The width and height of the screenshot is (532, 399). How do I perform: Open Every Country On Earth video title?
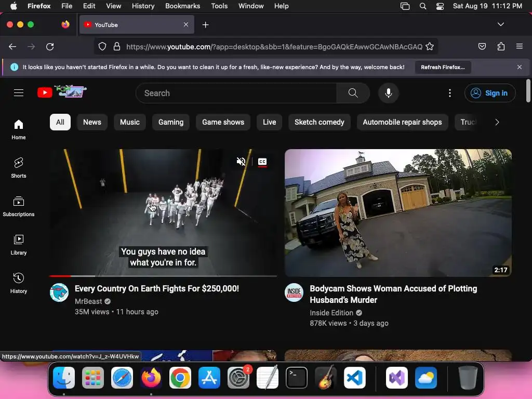157,288
